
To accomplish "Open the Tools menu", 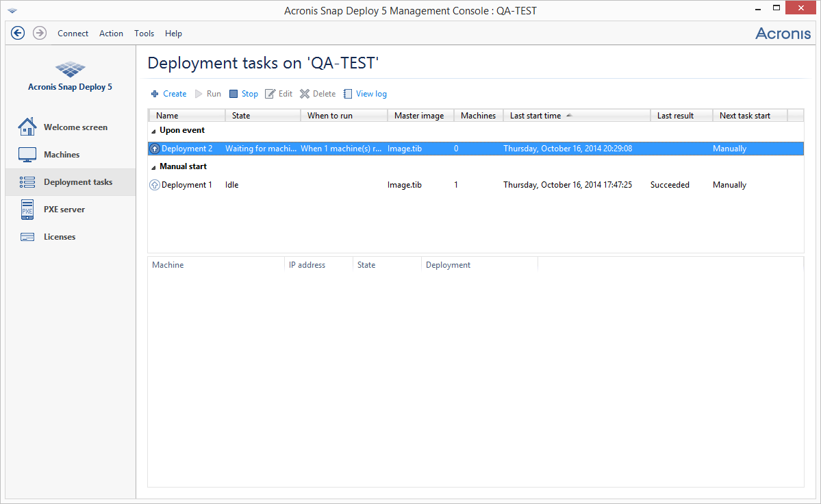I will (144, 33).
